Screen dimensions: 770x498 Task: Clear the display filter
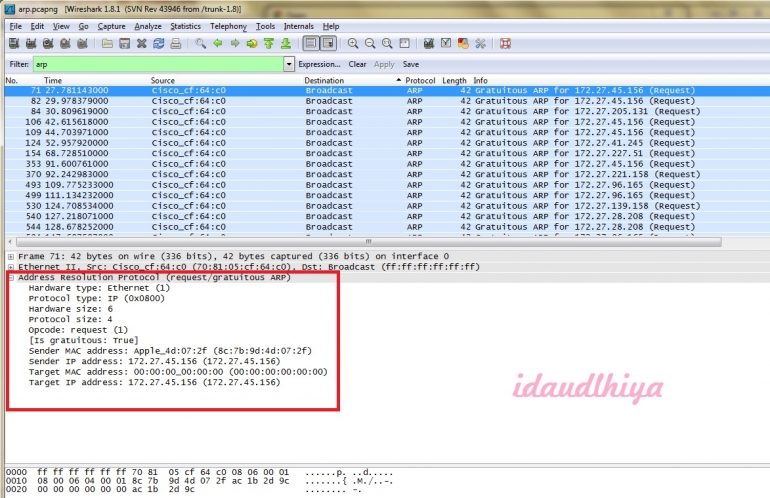pyautogui.click(x=357, y=64)
